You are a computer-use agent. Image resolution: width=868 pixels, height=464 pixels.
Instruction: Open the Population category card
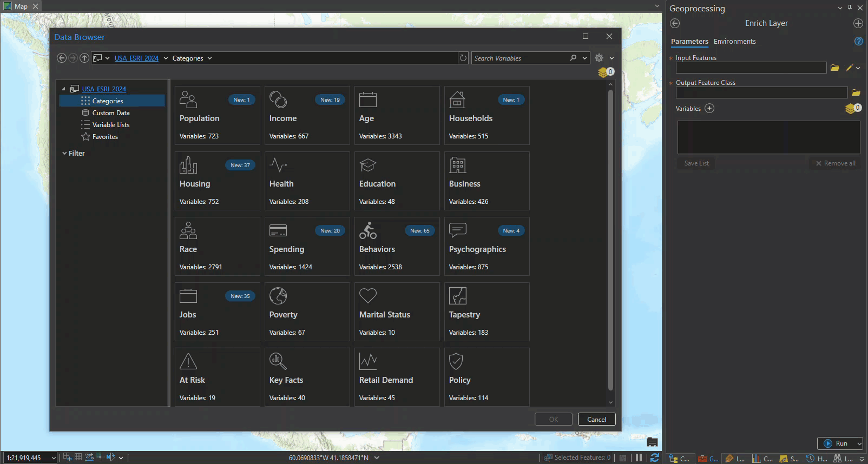click(x=217, y=115)
